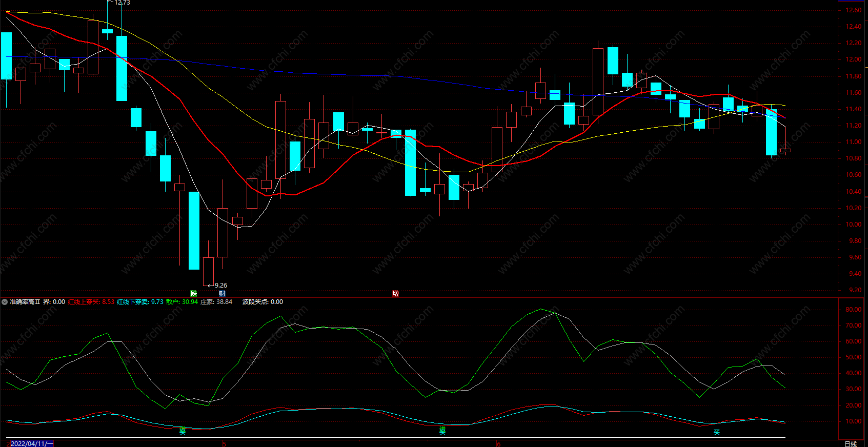The width and height of the screenshot is (868, 447).
Task: Click the cyan 买 signal near the right
Action: tap(717, 432)
